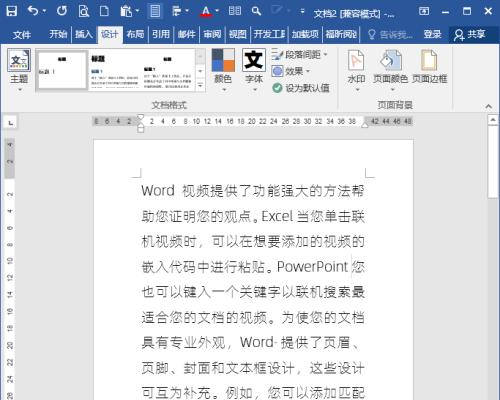Click the tab stop selector at ruler corner
This screenshot has width=500, height=400.
pos(11,123)
